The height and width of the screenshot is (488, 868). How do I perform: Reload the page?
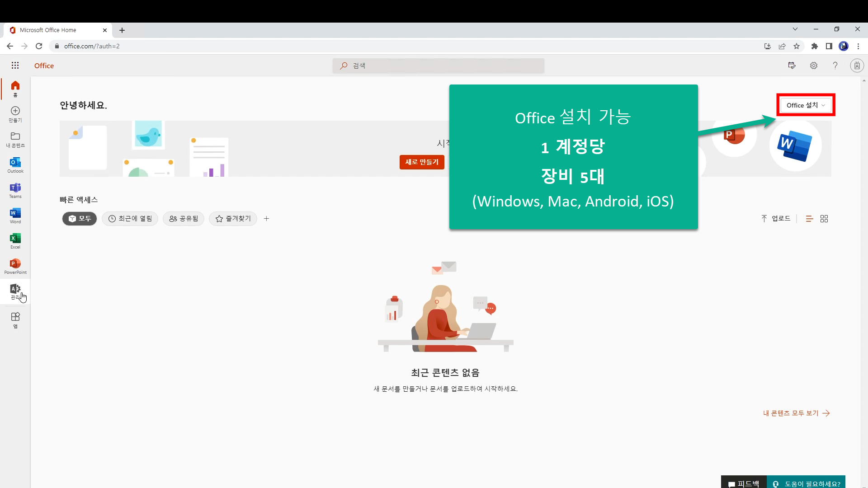(39, 46)
